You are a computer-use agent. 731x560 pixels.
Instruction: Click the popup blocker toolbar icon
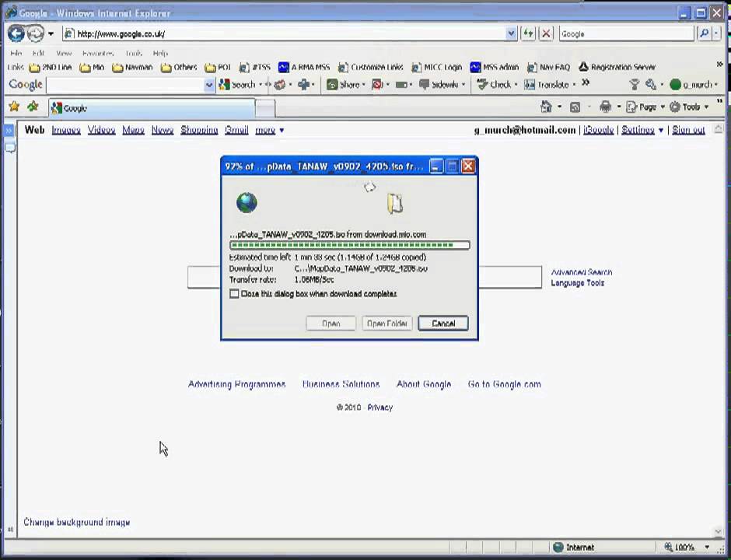(377, 85)
